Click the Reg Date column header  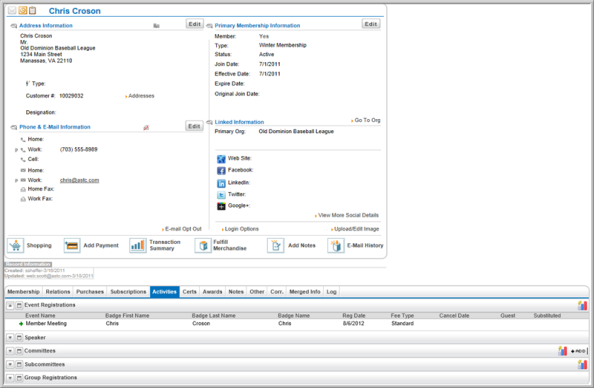354,316
